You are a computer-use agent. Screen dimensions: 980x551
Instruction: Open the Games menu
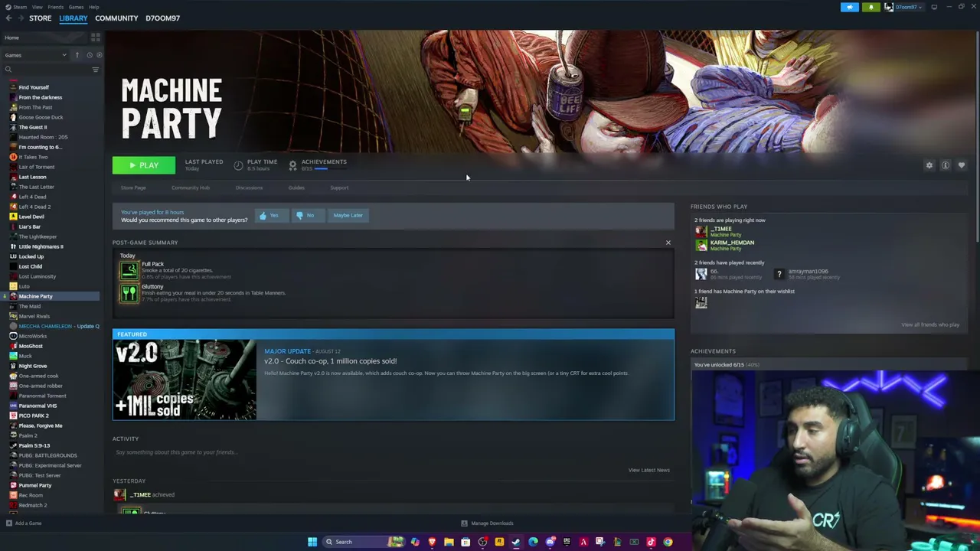point(76,7)
